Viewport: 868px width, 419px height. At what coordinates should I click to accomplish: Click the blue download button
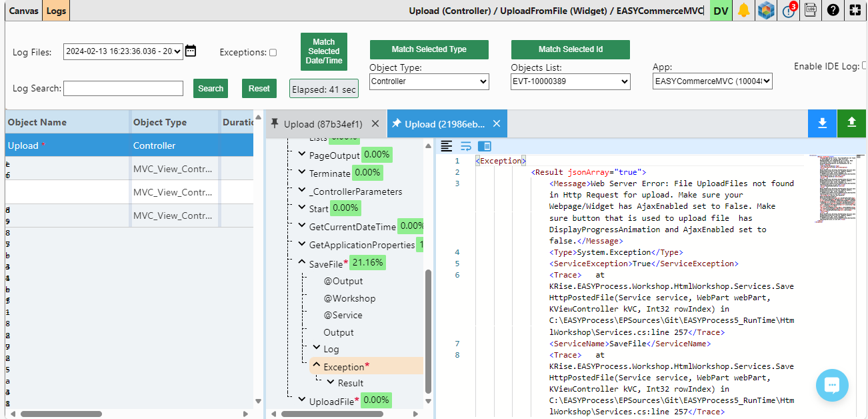[x=823, y=123]
